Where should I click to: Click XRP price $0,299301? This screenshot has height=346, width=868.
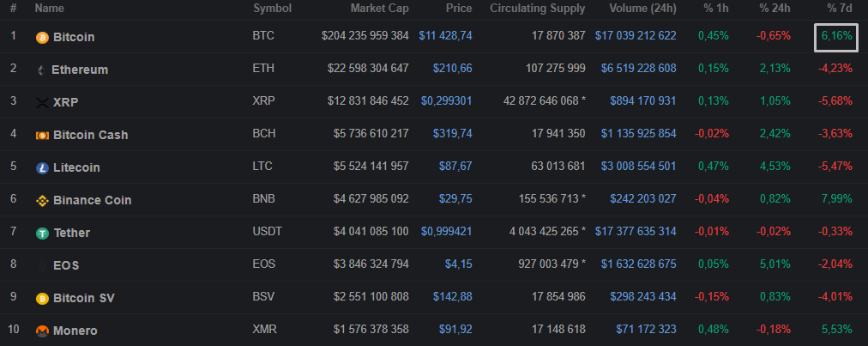tap(447, 101)
